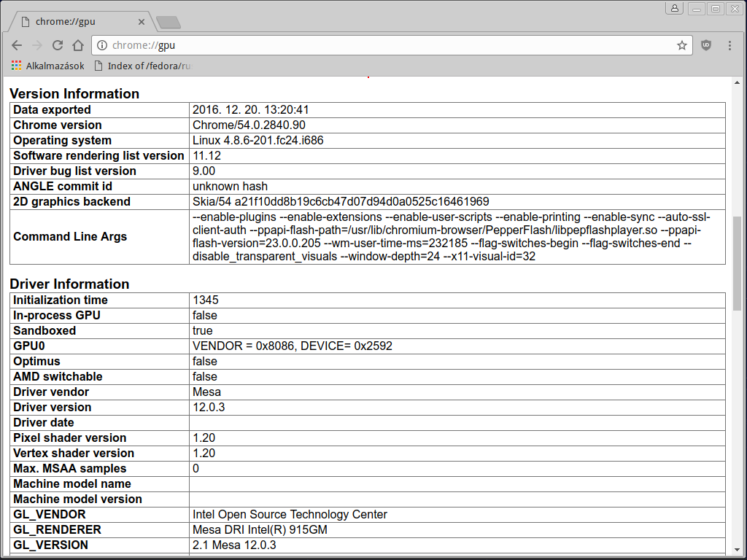
Task: Click Software rendering list version value 11.12
Action: pos(206,155)
